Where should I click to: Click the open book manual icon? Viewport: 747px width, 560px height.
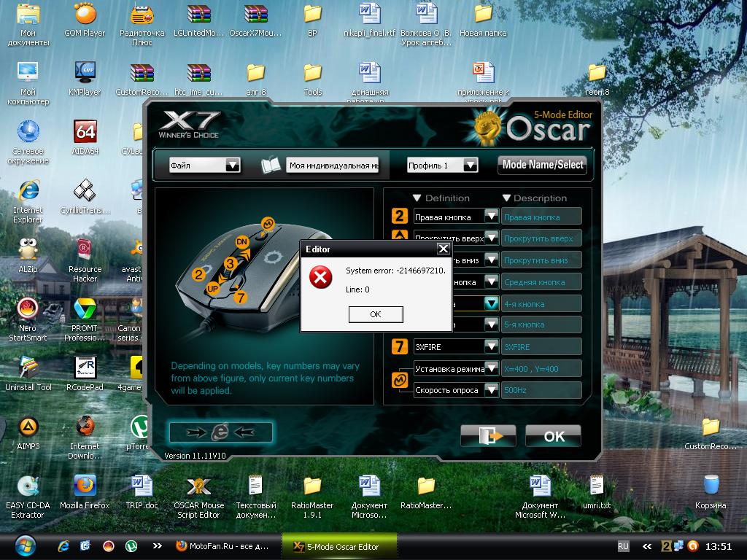pos(271,166)
